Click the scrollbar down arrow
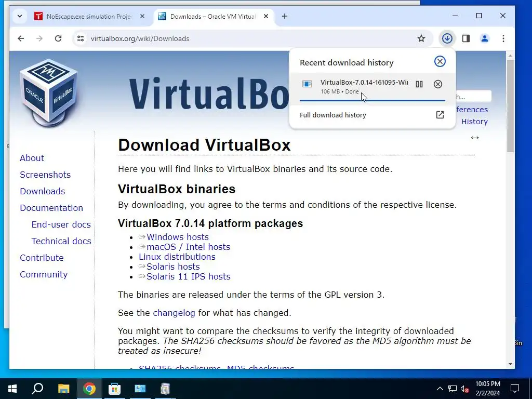 [510, 364]
